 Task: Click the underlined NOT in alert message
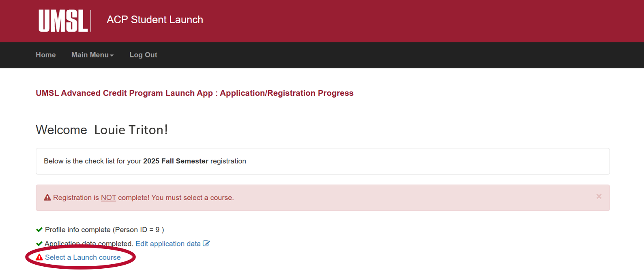(108, 198)
